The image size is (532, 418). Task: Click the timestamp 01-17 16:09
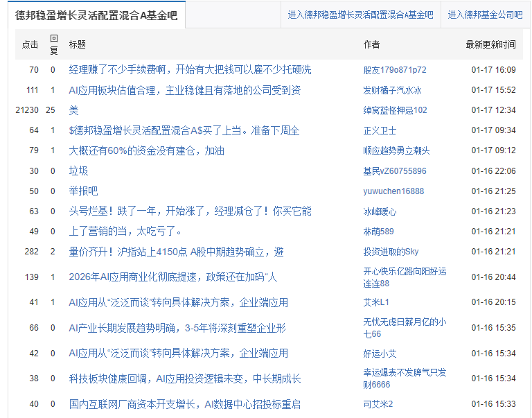pyautogui.click(x=494, y=70)
